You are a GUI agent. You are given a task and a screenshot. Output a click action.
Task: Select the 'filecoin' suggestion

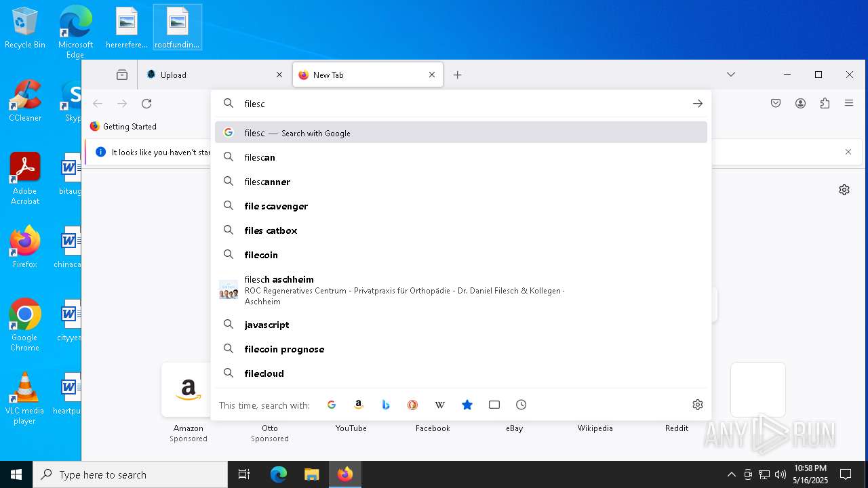coord(461,255)
